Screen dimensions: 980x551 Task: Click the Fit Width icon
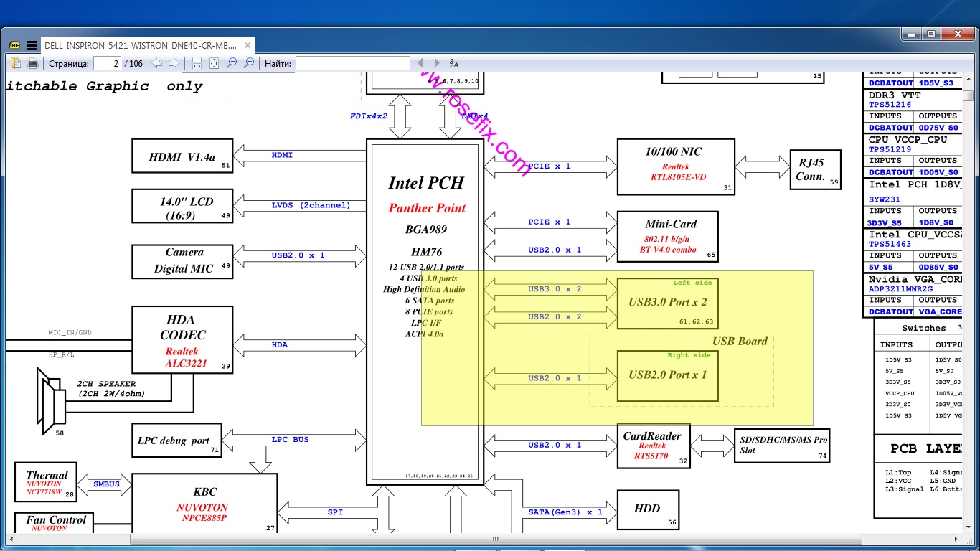197,63
